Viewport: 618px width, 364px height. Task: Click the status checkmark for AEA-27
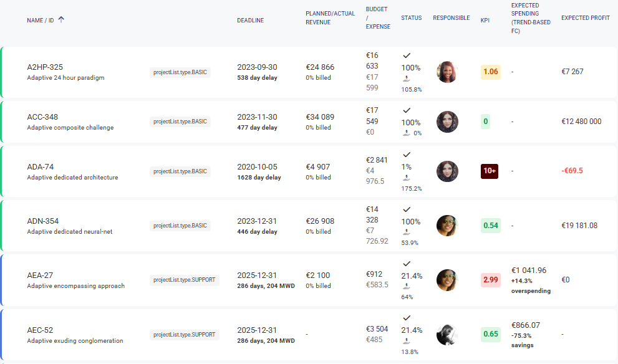[x=407, y=264]
